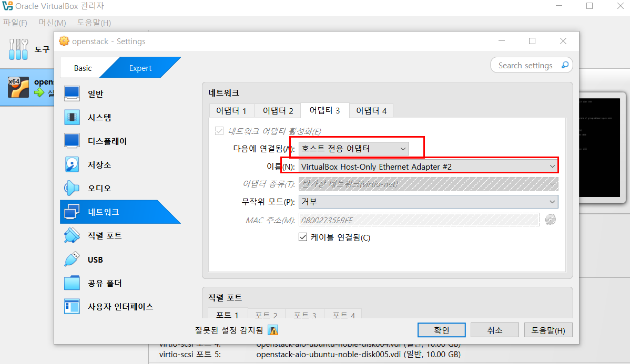Switch to Basic mode tab
The image size is (630, 364).
83,68
